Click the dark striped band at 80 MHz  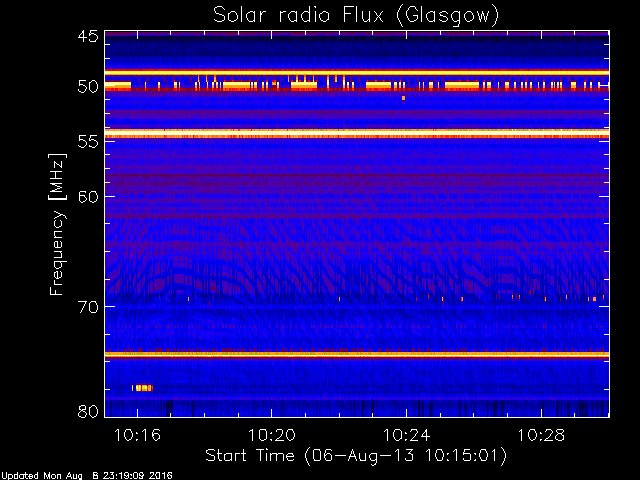(x=357, y=409)
